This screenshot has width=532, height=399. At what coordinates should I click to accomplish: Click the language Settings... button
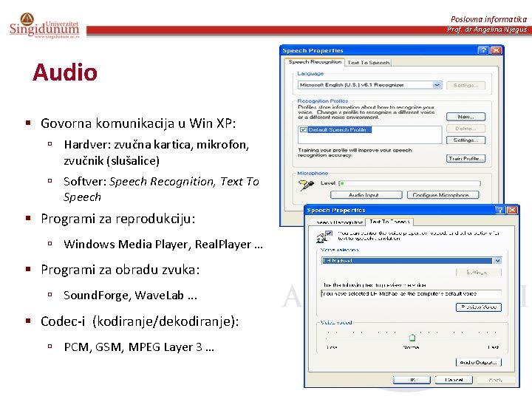(x=465, y=85)
